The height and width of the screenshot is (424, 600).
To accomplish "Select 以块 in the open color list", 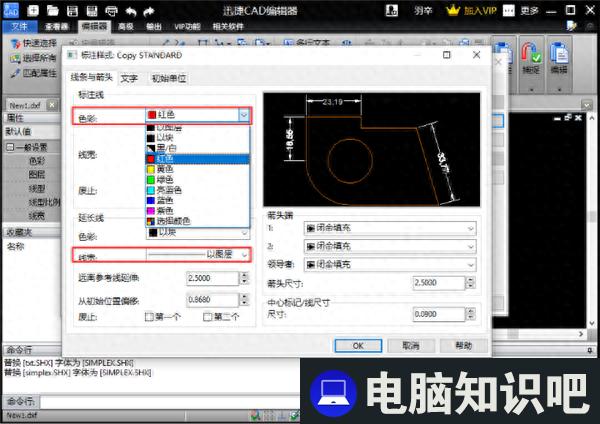I will click(x=197, y=138).
